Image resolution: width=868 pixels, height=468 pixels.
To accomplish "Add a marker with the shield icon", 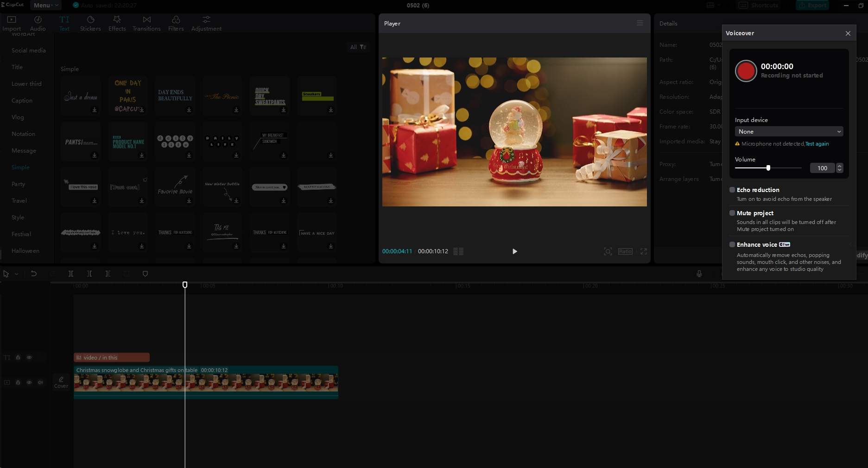I will [x=145, y=274].
